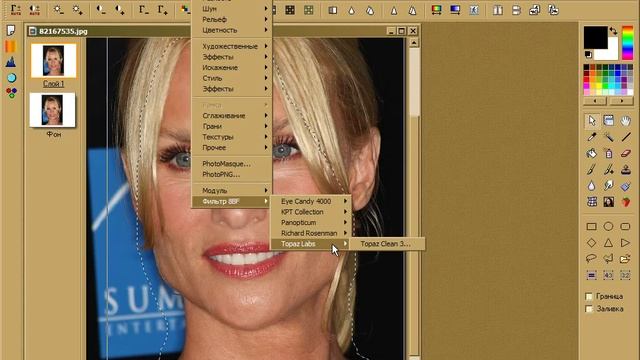Click the Auto contrast toolbar icon
Viewport: 640px width, 360px height.
coord(34,10)
